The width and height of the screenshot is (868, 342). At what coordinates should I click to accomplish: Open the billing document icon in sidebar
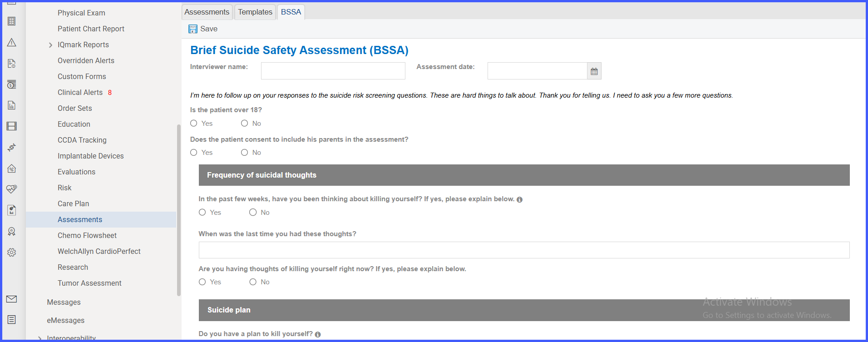pos(12,63)
